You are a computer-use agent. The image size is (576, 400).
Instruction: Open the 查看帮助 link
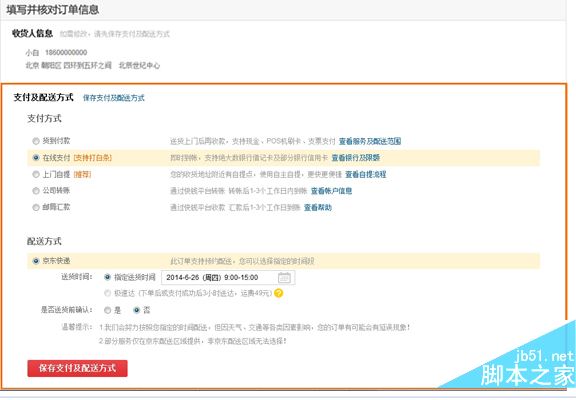[x=318, y=208]
